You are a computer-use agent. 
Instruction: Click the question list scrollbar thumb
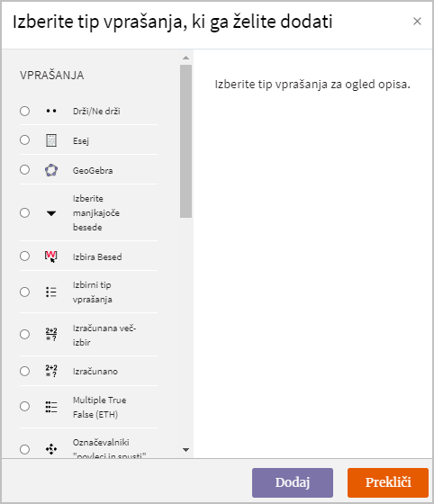[185, 141]
